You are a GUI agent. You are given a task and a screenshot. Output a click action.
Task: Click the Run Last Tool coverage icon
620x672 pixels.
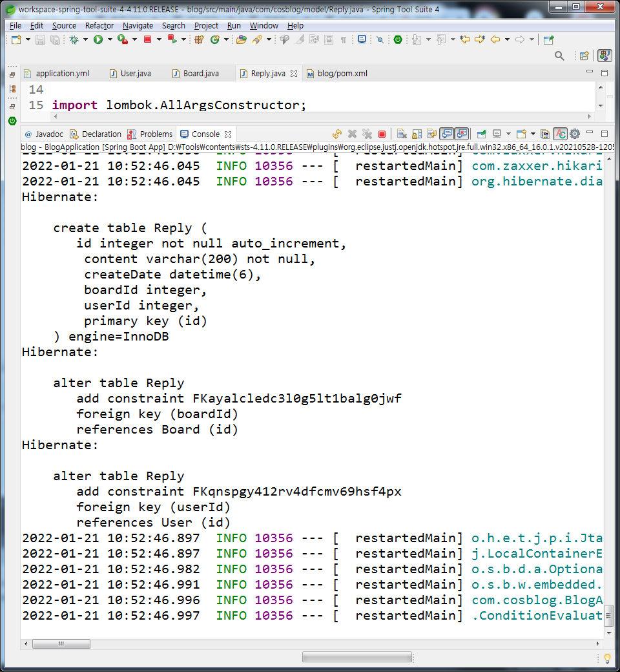click(123, 40)
